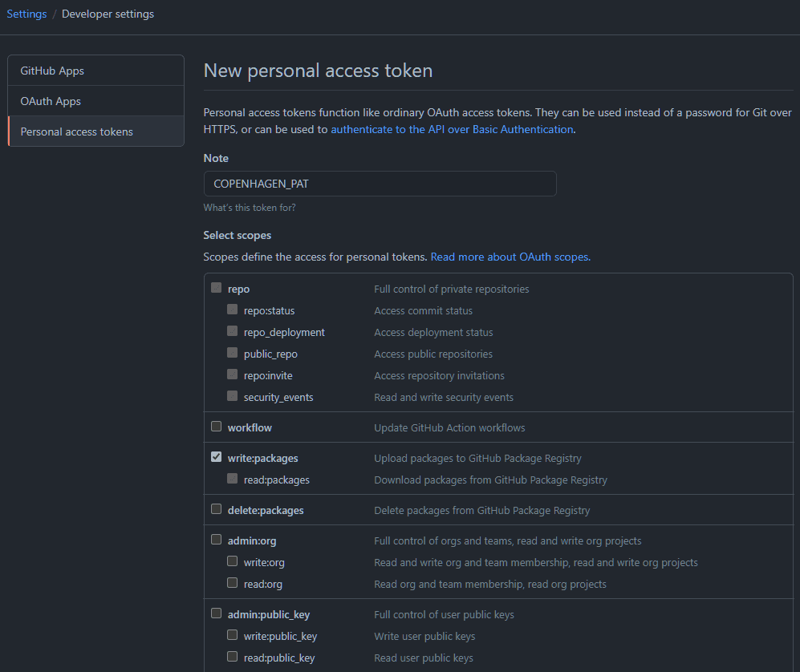The width and height of the screenshot is (800, 672).
Task: Select the write:org scope checkbox
Action: [232, 561]
